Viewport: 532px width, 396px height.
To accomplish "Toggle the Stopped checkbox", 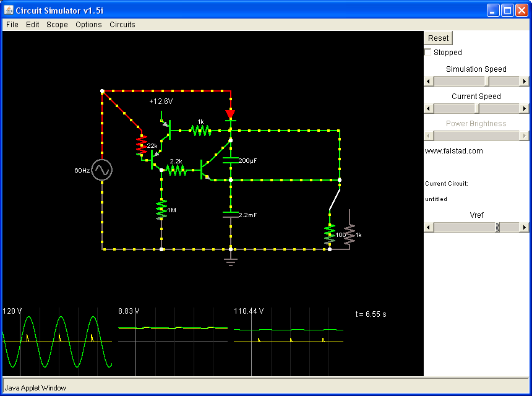I will [428, 52].
